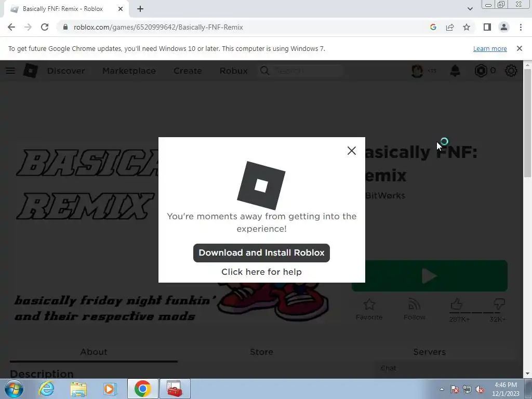
Task: Open the Click here for help link
Action: pyautogui.click(x=261, y=272)
